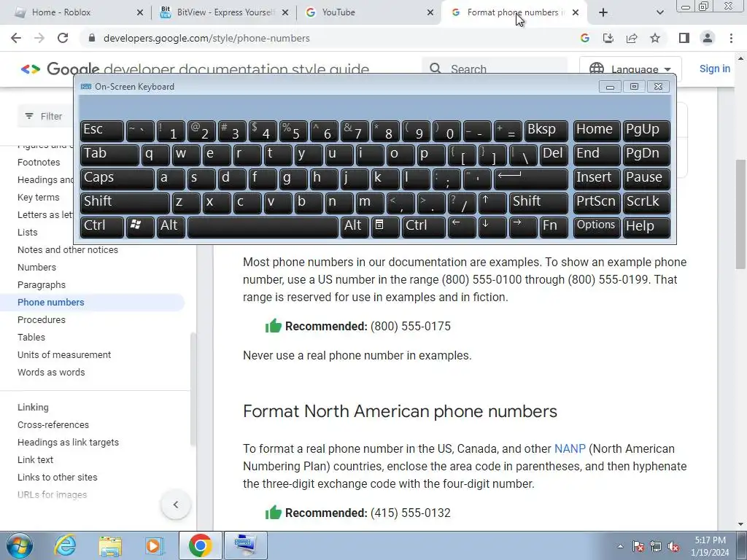Open Words as words sidebar item
Screen dimensions: 747x560
click(x=51, y=373)
